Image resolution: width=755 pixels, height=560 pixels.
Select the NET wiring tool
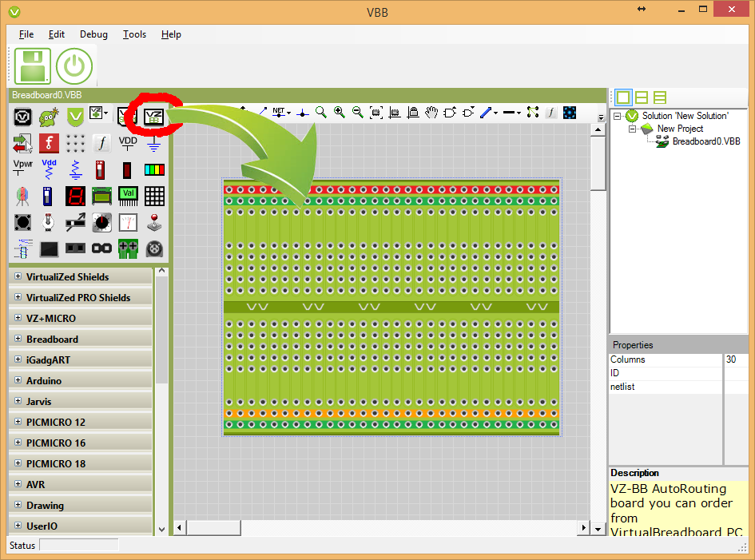point(278,113)
